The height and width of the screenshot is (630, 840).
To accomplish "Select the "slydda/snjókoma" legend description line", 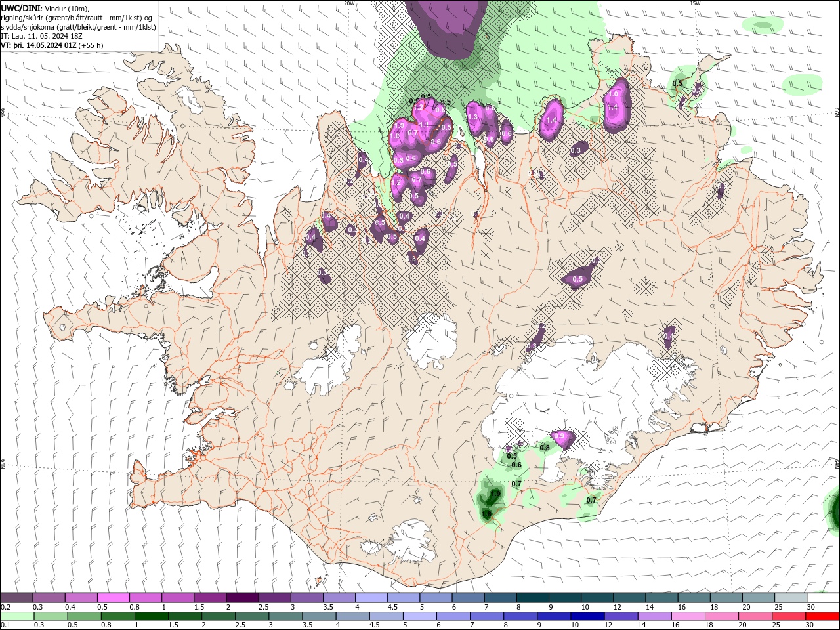I will (79, 27).
